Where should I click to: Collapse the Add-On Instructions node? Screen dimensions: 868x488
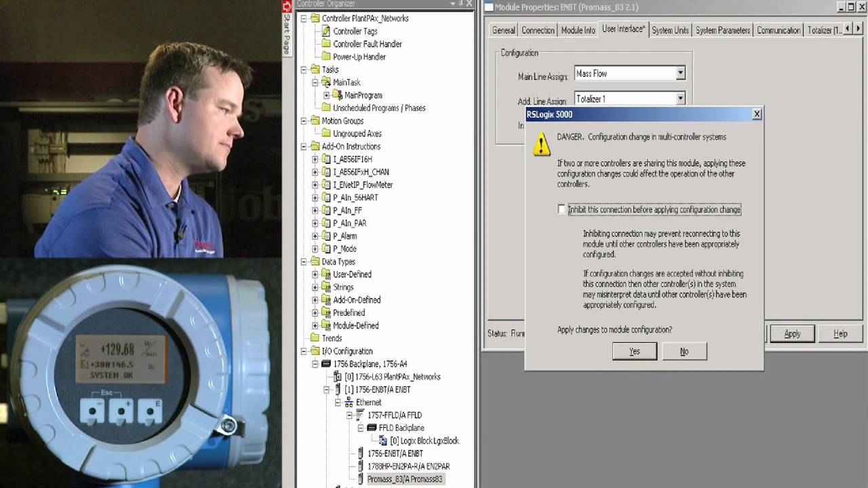(304, 146)
